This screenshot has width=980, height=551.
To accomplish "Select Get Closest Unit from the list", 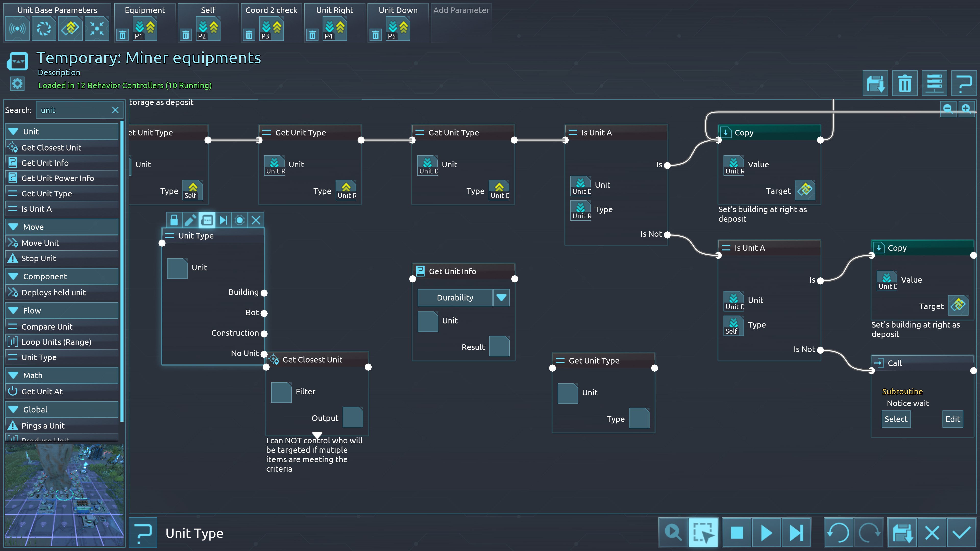I will tap(51, 147).
